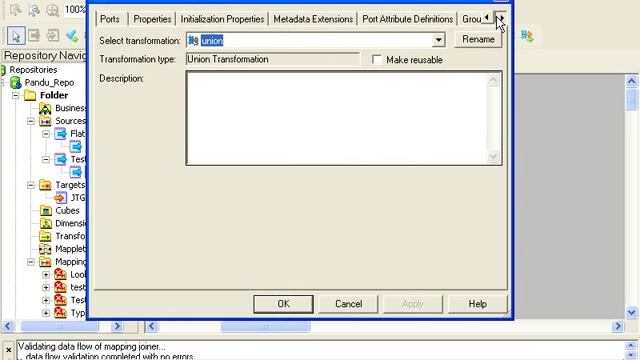Click the invalid mapping icon beside 'Typ'

[60, 313]
